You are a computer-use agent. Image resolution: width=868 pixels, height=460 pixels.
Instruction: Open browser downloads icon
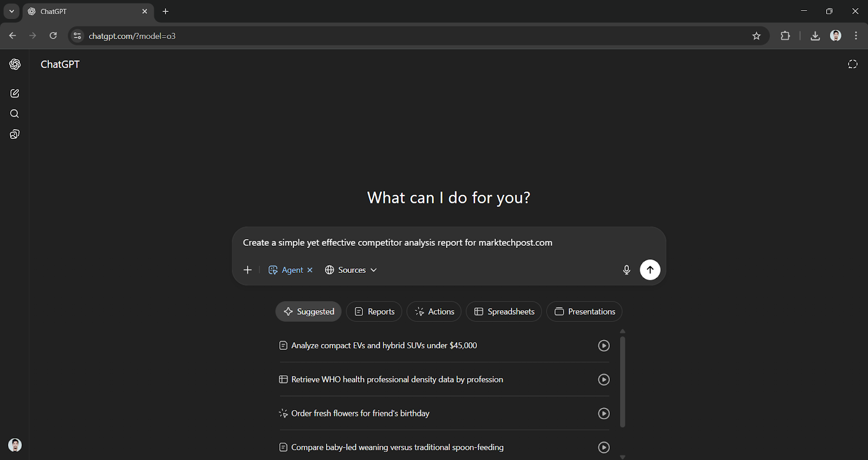click(815, 36)
